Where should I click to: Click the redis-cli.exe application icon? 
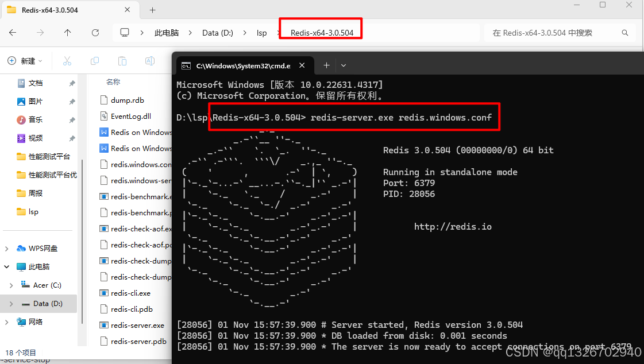click(x=104, y=293)
